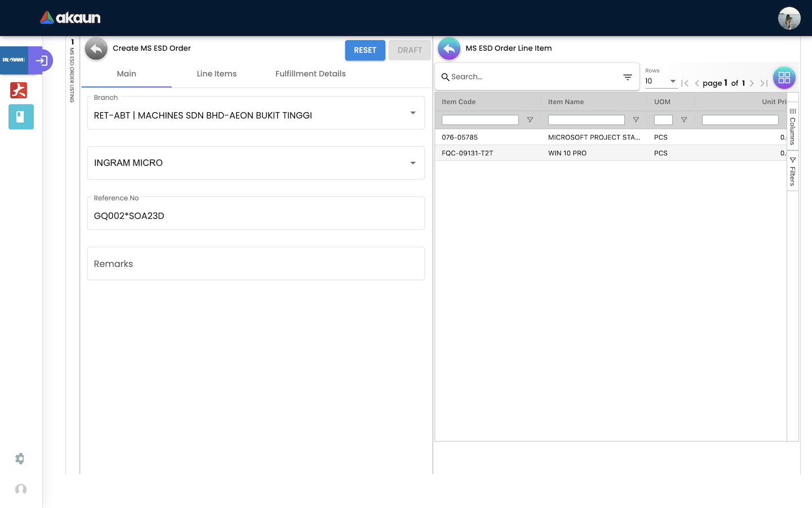Open the teal book module icon
Screen dimensions: 812x508
pos(21,117)
